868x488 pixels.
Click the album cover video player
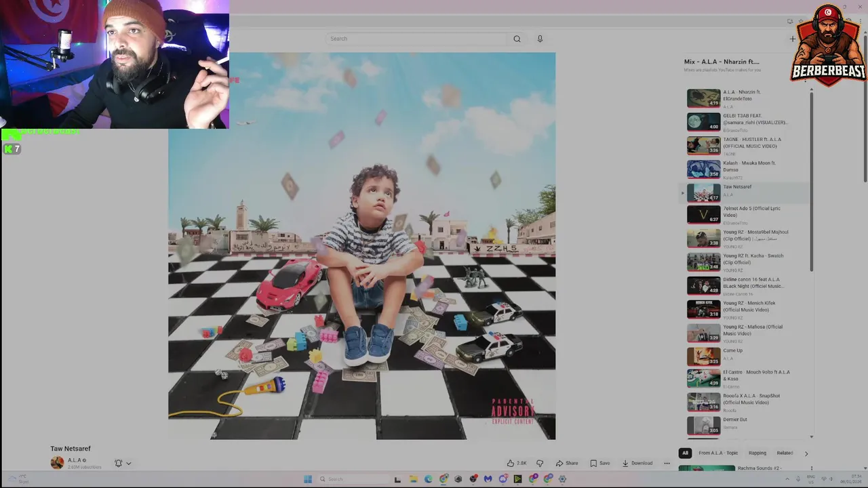[x=361, y=246]
